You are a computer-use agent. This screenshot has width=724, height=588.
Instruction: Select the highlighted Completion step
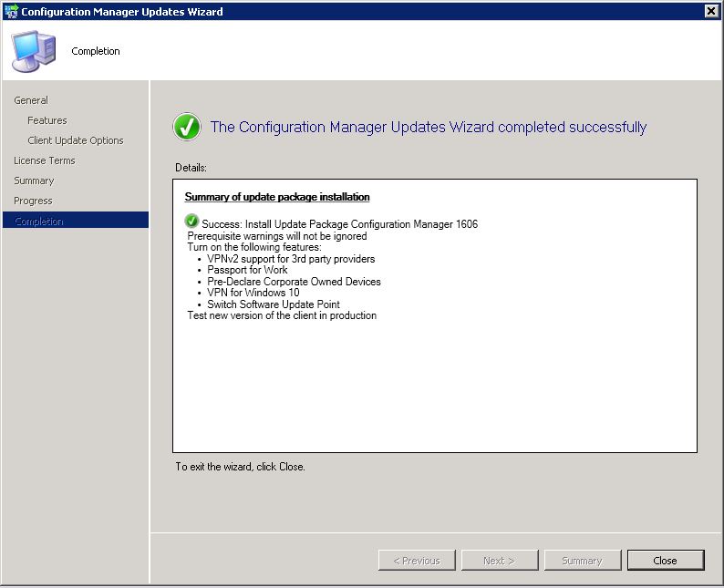pyautogui.click(x=76, y=221)
